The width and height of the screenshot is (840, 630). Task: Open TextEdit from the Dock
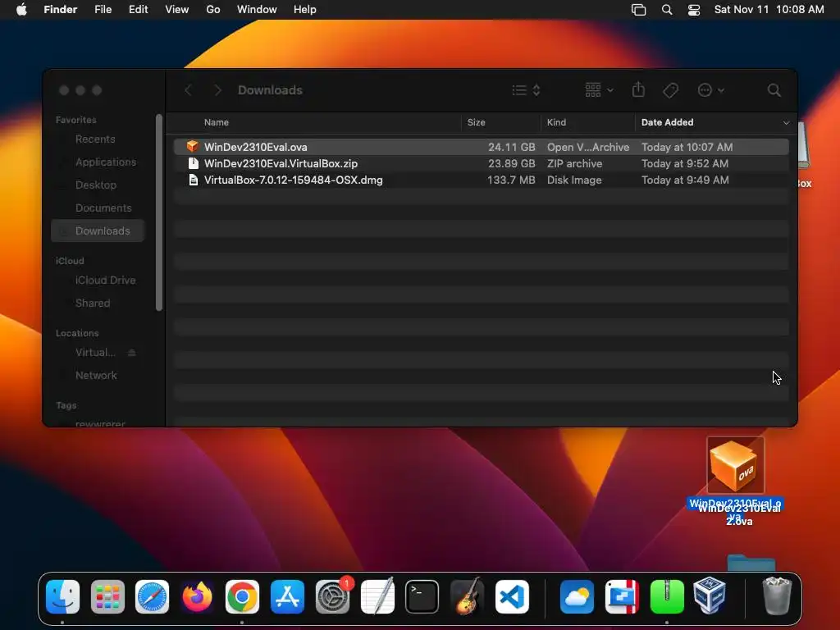(377, 596)
